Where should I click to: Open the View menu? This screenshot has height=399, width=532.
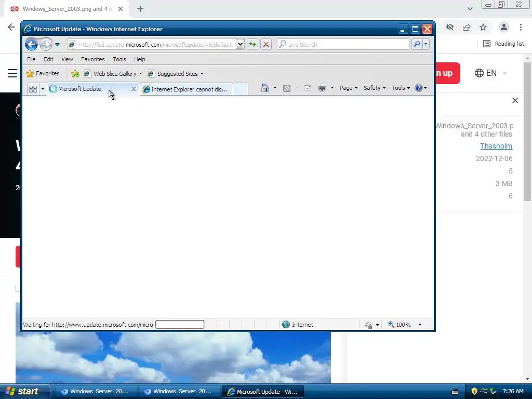[67, 59]
